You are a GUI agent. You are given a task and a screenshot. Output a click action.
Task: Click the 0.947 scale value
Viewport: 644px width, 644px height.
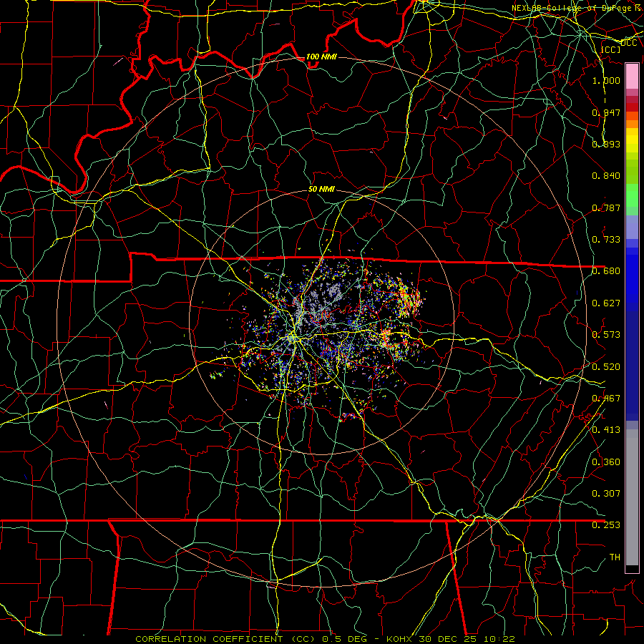coord(606,112)
